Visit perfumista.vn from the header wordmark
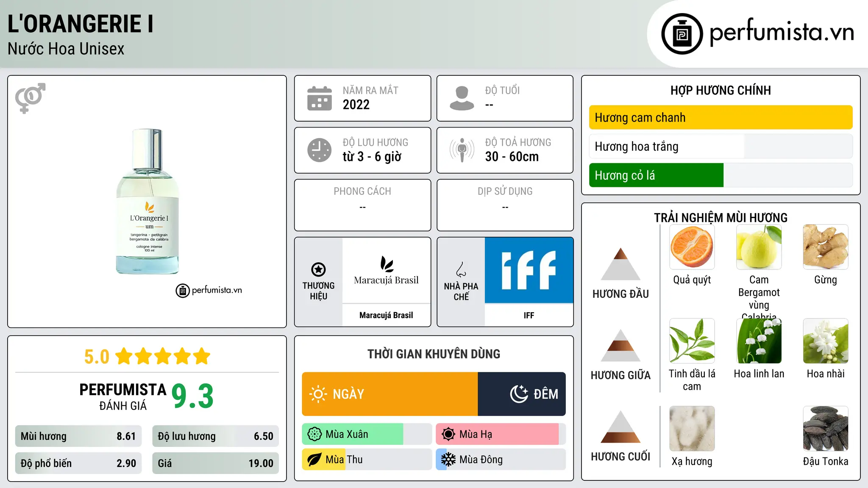Viewport: 868px width, 488px height. click(x=782, y=32)
